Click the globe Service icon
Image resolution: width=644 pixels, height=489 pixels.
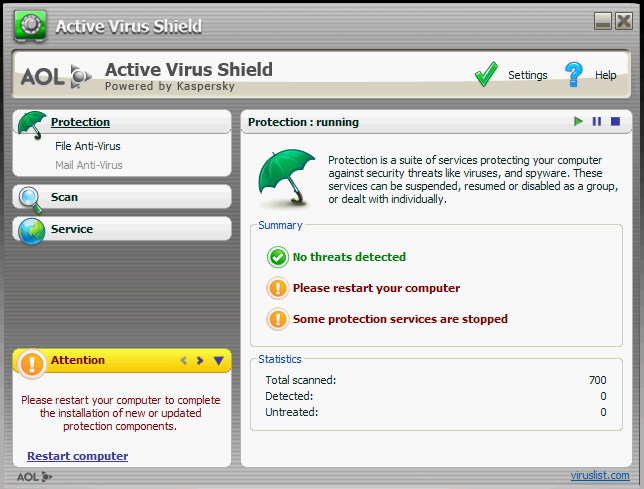pyautogui.click(x=32, y=231)
